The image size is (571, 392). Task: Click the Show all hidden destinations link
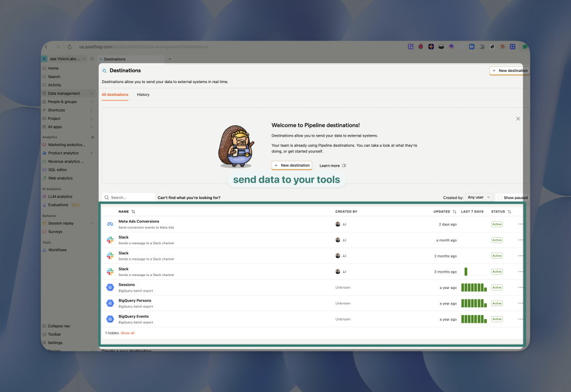[128, 333]
